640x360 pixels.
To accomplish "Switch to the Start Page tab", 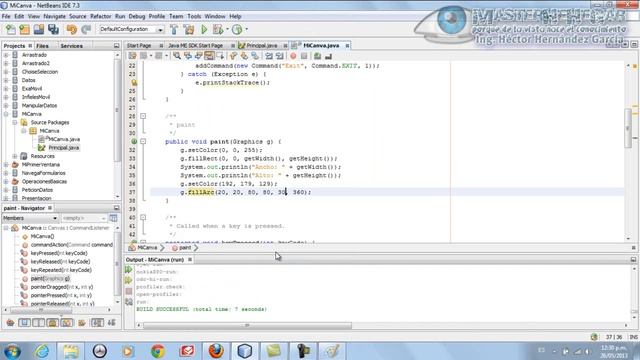I will point(139,46).
